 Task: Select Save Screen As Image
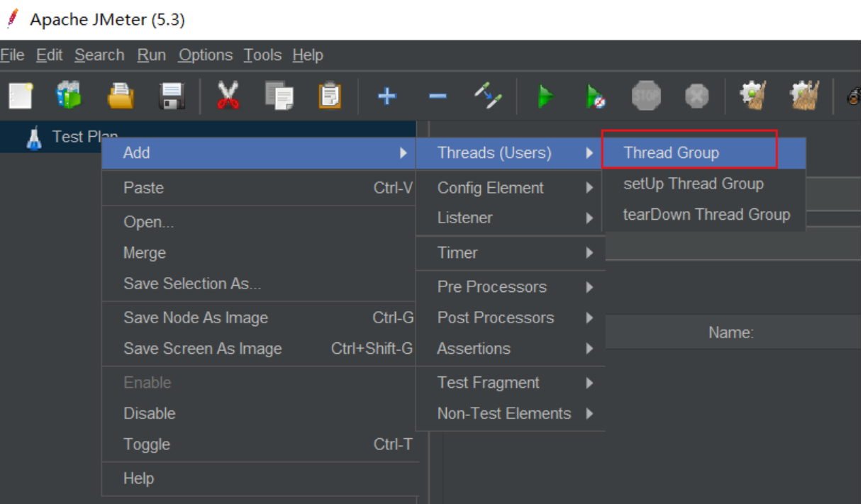pos(259,349)
